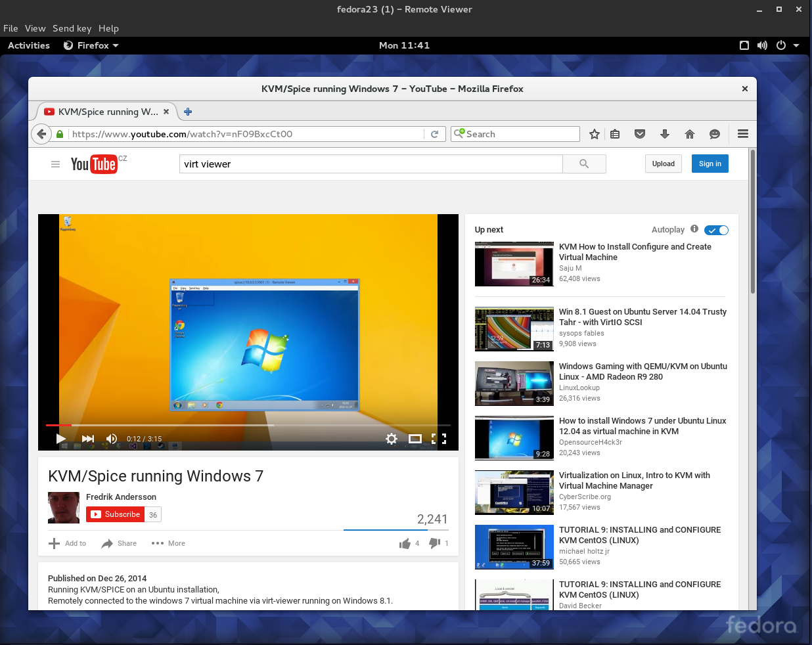Image resolution: width=812 pixels, height=645 pixels.
Task: Share the video using the Share button
Action: (119, 543)
